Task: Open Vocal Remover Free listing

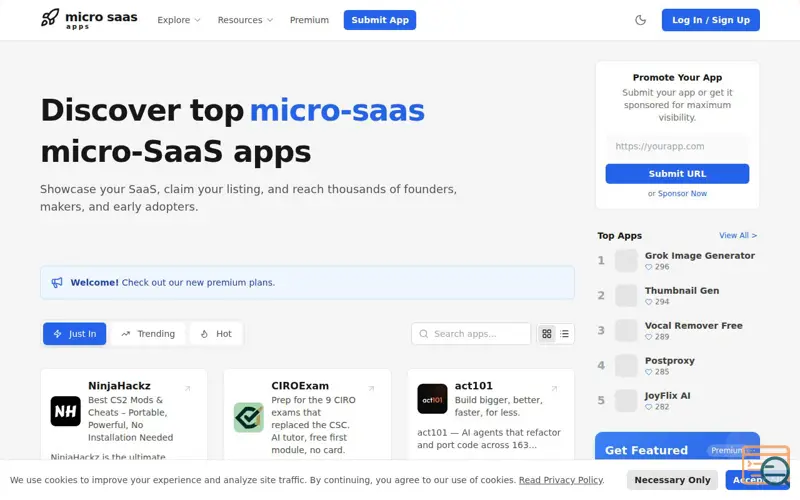Action: (693, 326)
